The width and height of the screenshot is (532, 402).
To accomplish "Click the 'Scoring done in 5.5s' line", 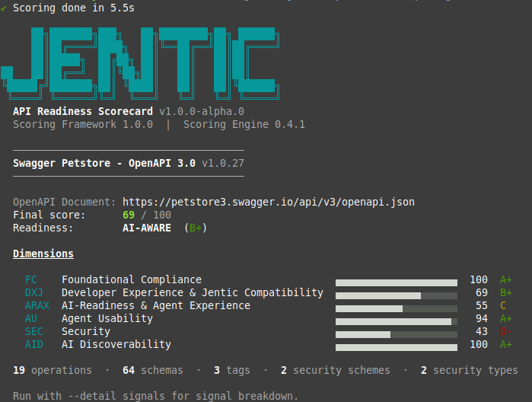I will pyautogui.click(x=68, y=8).
